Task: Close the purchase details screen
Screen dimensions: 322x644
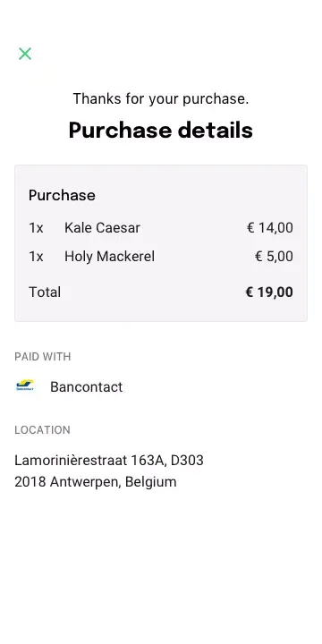Action: [x=25, y=54]
